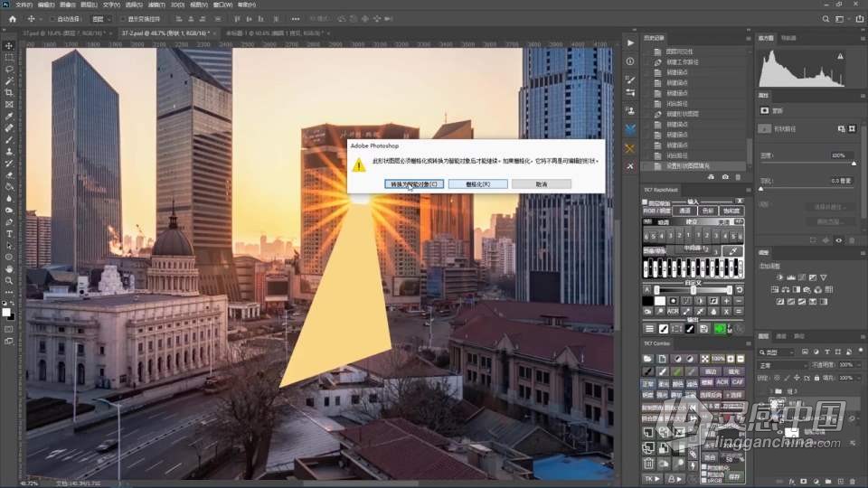Click the Rasterize button in the dialog
The height and width of the screenshot is (488, 868).
477,184
